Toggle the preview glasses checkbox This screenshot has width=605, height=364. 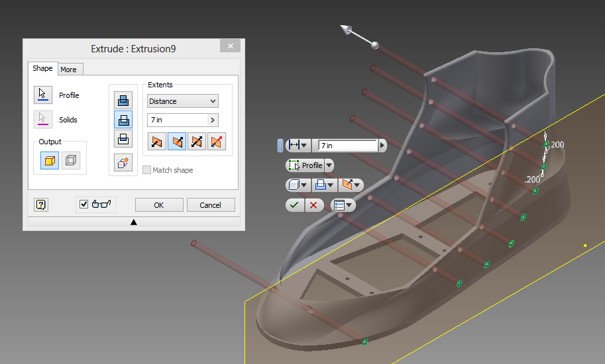(x=83, y=205)
